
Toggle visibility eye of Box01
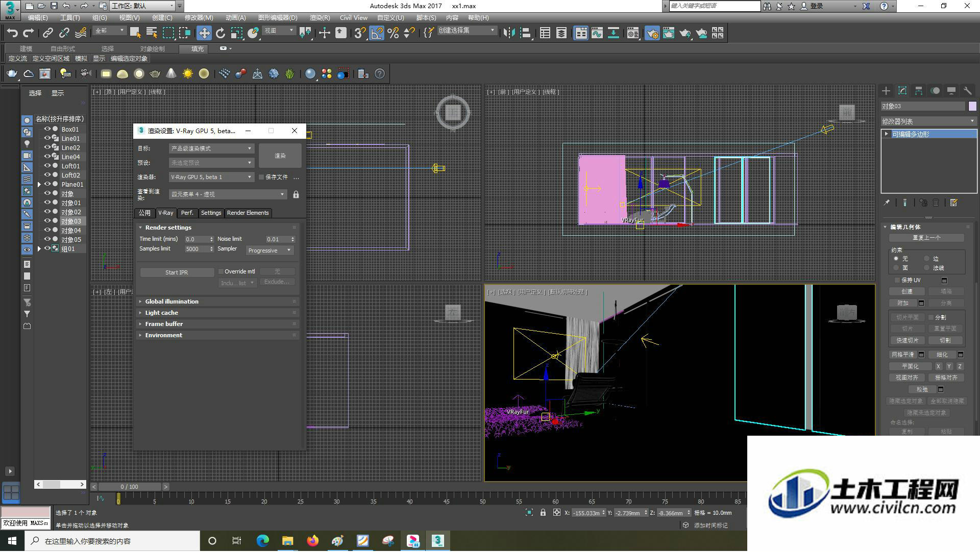coord(47,129)
